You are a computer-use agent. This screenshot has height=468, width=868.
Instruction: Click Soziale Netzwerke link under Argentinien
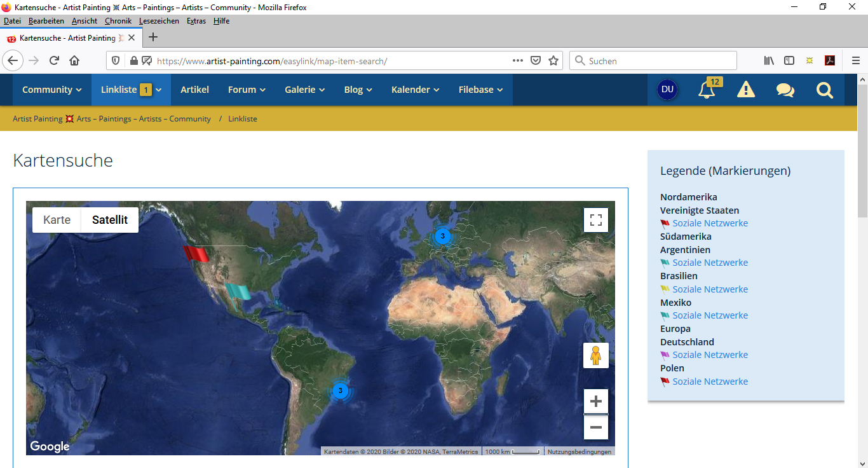(x=710, y=263)
